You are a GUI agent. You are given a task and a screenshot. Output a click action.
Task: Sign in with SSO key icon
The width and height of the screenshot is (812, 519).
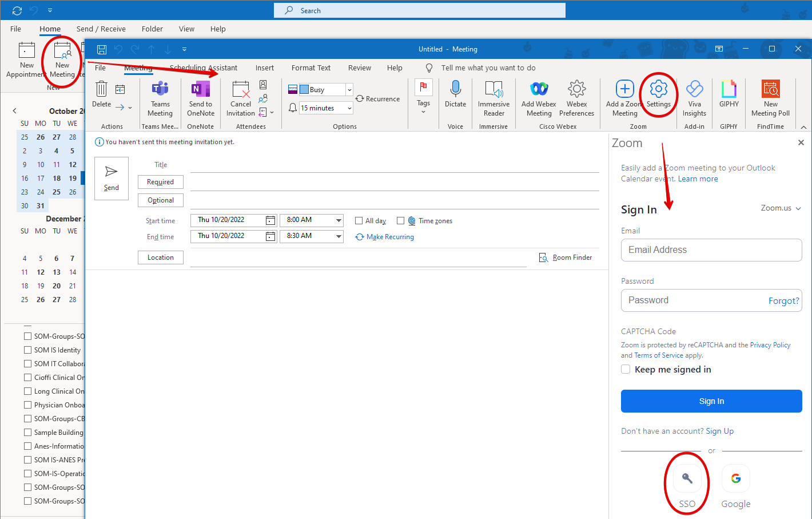(687, 479)
